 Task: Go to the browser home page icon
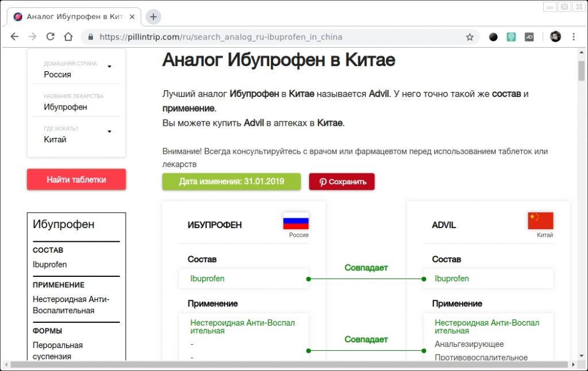68,37
